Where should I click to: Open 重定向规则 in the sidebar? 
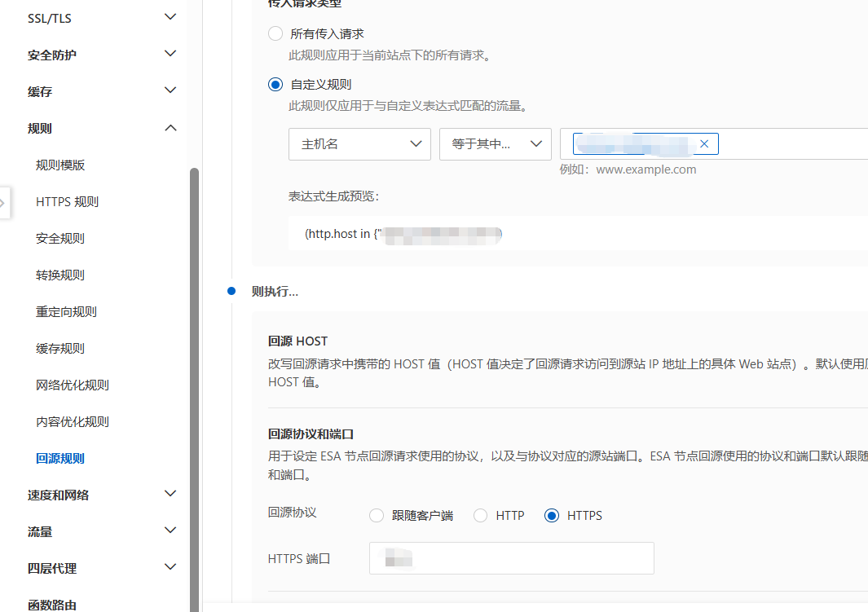(x=66, y=311)
